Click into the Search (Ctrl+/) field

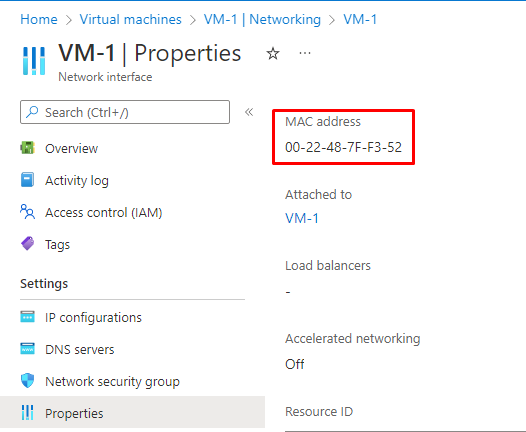pyautogui.click(x=125, y=112)
